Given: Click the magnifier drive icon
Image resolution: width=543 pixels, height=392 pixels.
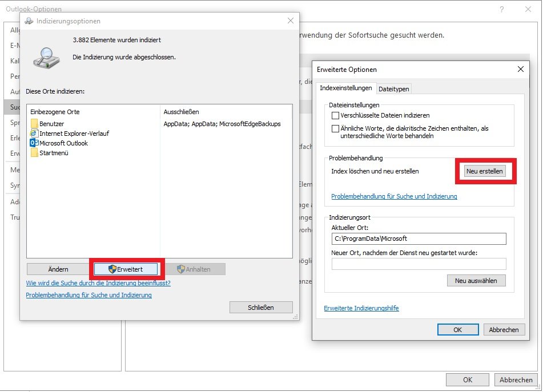Looking at the screenshot, I should [x=46, y=58].
